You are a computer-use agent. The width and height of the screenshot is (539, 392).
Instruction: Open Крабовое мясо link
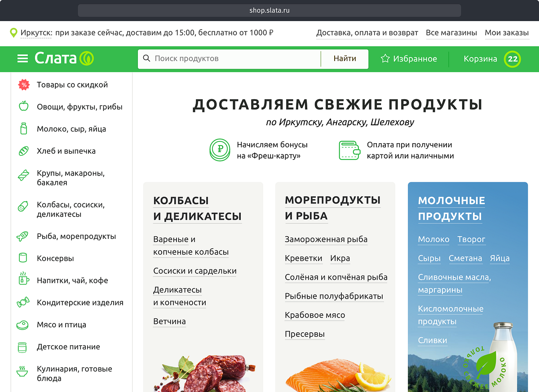click(315, 315)
